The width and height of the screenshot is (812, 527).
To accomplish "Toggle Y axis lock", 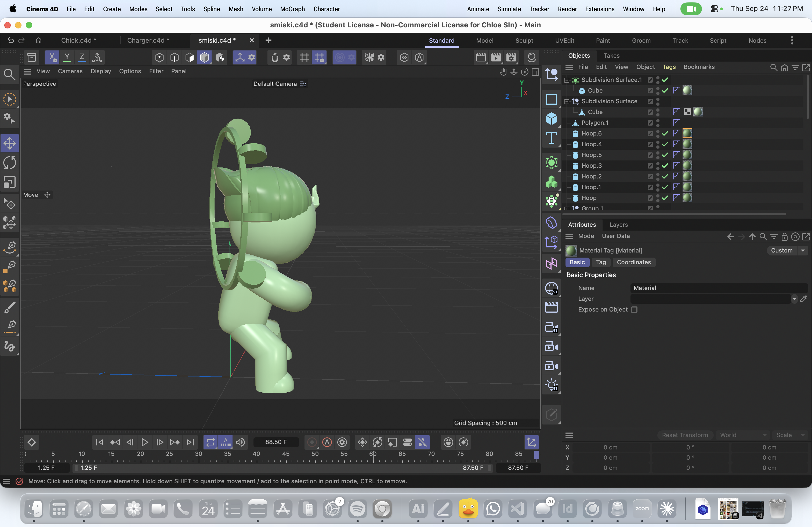I will 67,57.
